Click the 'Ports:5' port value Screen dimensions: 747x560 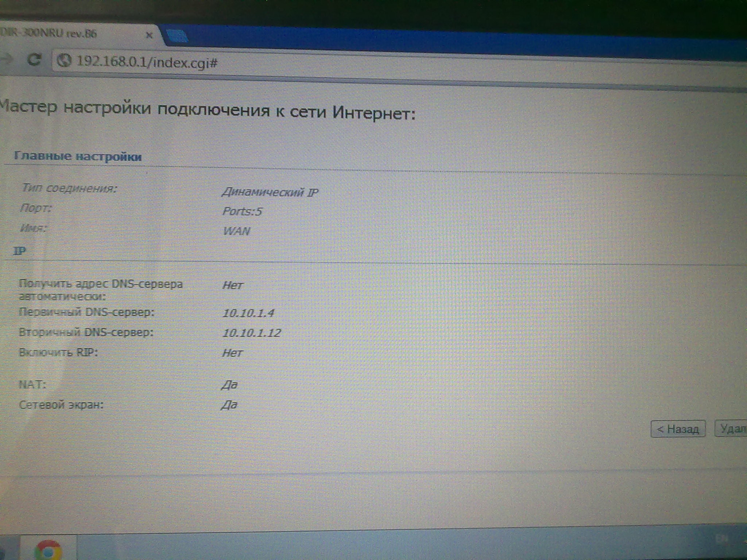tap(242, 211)
